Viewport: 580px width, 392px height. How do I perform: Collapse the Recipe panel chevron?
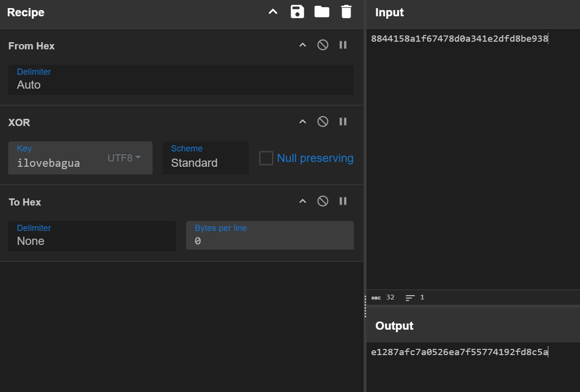[x=272, y=12]
